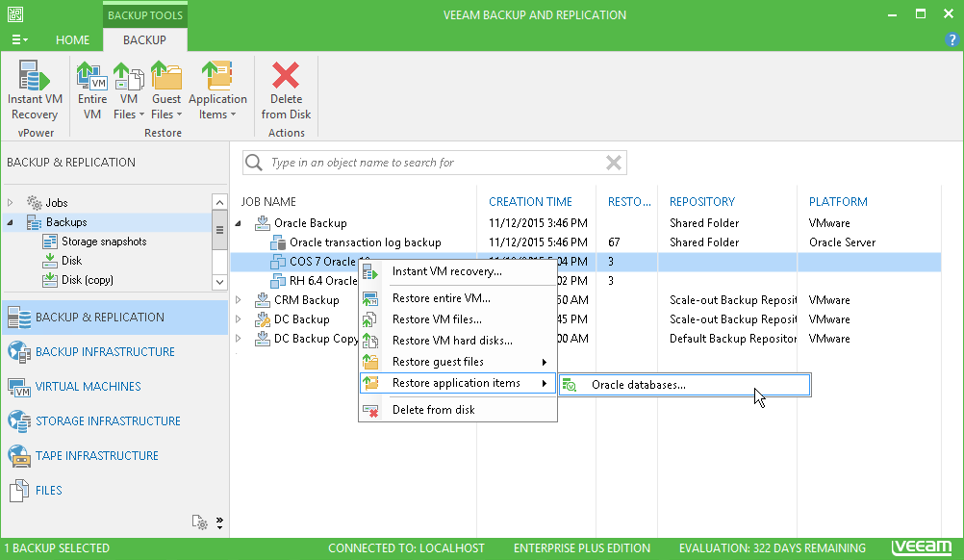964x560 pixels.
Task: Click the Shared Folder repository cell for Oracle Backup
Action: click(704, 223)
